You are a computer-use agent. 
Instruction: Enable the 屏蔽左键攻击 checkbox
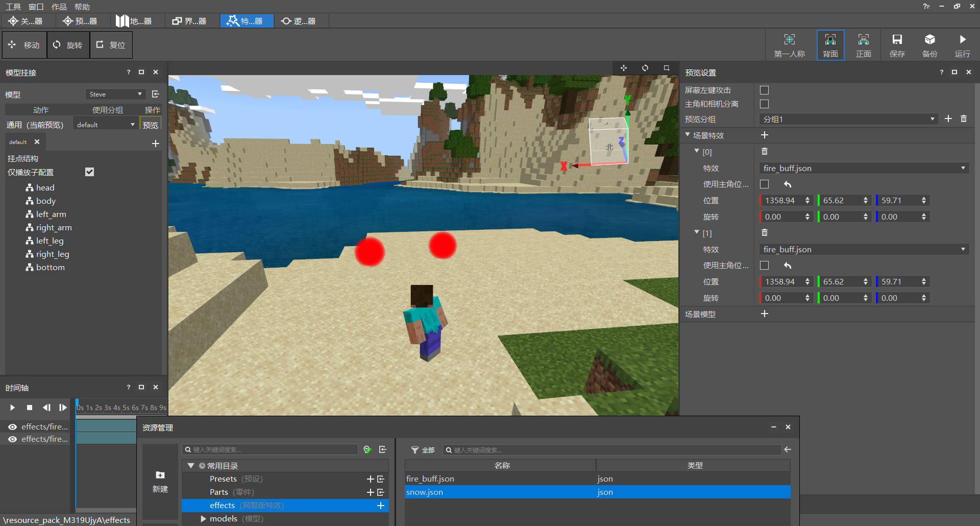click(x=764, y=90)
